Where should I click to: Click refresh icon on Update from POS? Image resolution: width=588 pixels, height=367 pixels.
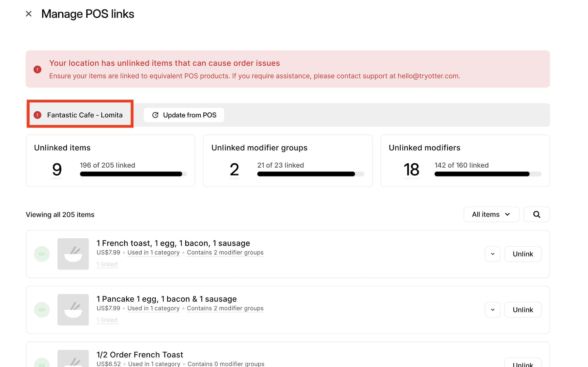155,115
